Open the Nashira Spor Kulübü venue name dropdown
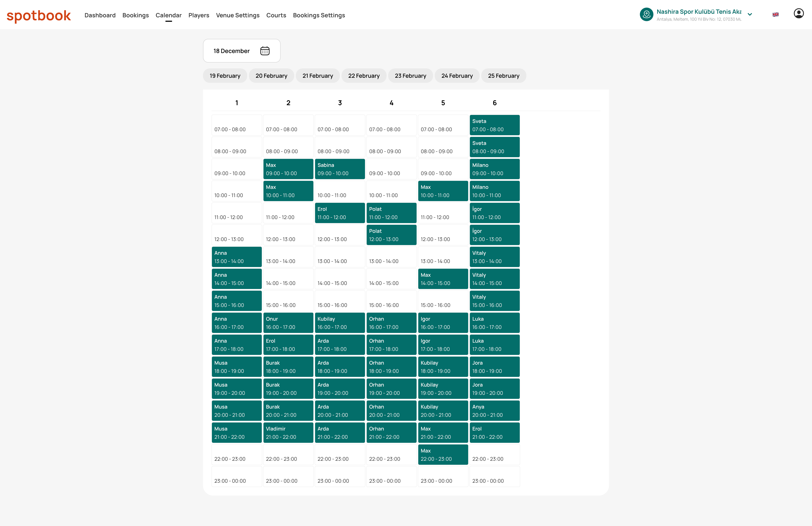The image size is (812, 526). point(698,12)
